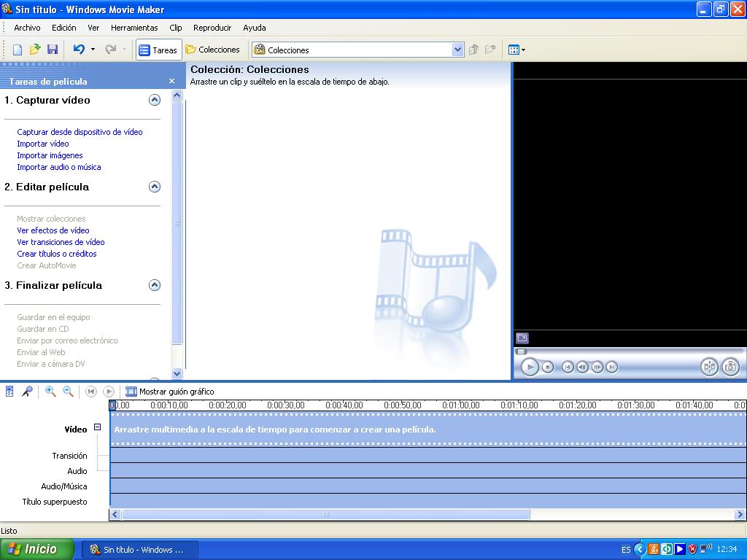Screen dimensions: 747x560
Task: Click Ver efectos de vídeo link
Action: 53,230
